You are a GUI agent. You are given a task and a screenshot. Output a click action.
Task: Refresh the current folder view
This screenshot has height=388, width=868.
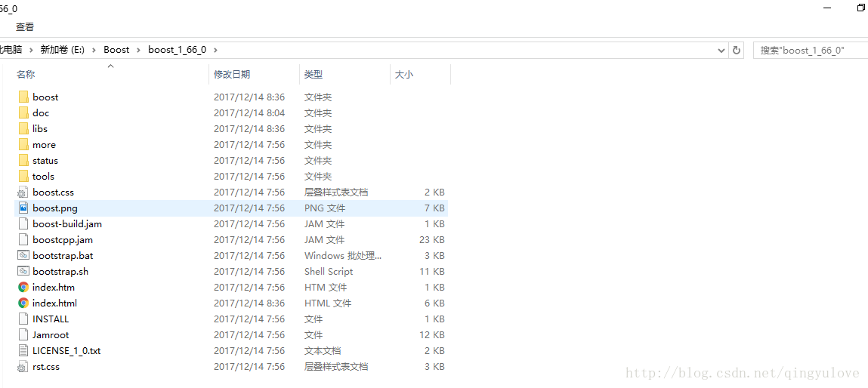[x=737, y=50]
